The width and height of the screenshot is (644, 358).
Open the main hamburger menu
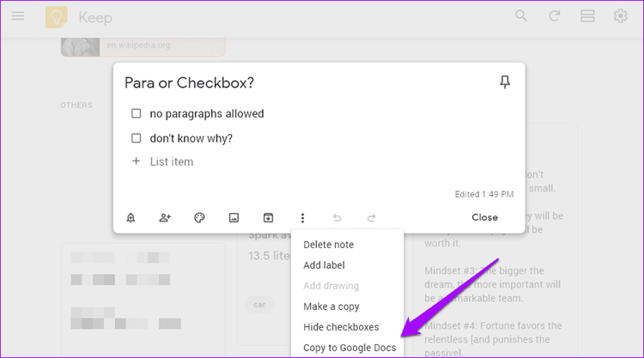18,16
